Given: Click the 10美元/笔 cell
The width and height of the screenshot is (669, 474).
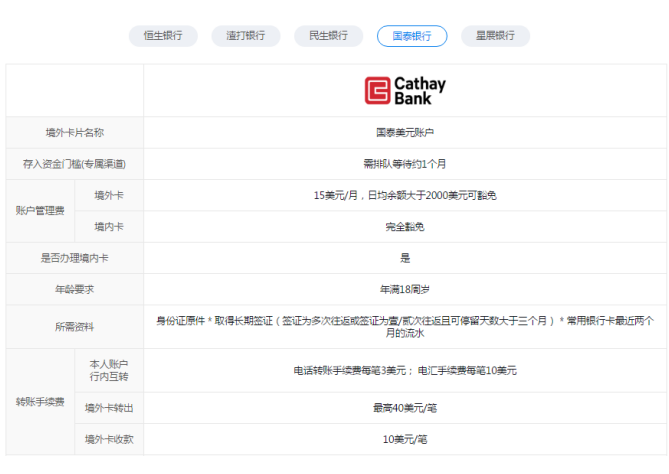Looking at the screenshot, I should click(405, 439).
